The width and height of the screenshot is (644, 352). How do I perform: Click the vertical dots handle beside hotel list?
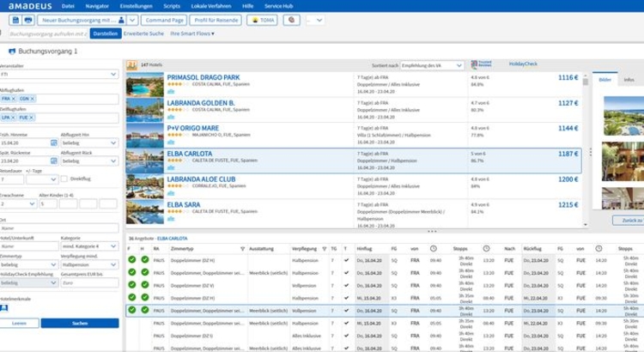tap(590, 152)
